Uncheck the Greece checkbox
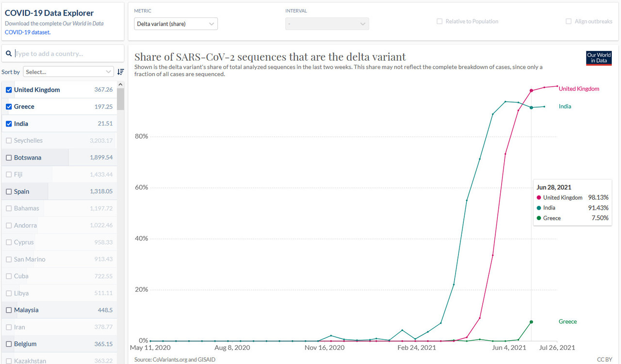Screen dimensions: 621x364 9,107
